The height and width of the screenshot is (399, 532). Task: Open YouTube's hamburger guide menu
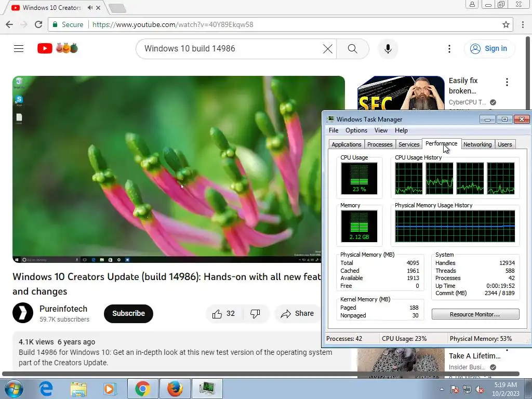19,48
